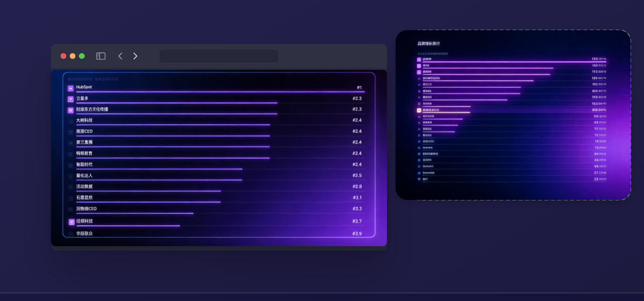Select the 活动数据 entry
The width and height of the screenshot is (644, 301).
coord(84,187)
